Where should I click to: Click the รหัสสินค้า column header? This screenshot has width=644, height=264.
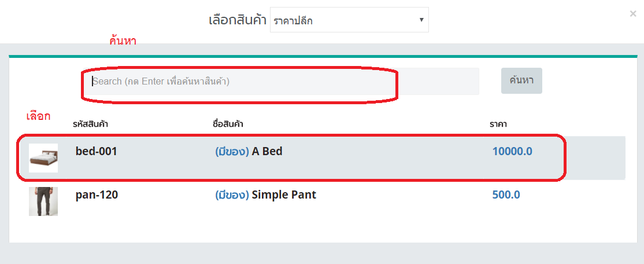91,124
